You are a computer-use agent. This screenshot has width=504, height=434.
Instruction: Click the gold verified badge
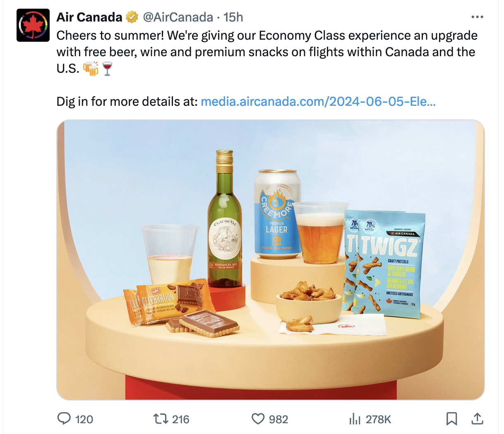pyautogui.click(x=132, y=17)
